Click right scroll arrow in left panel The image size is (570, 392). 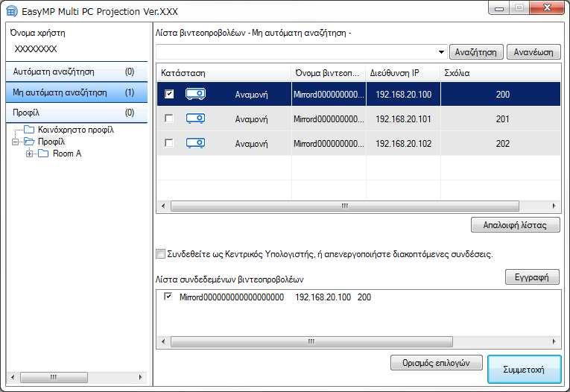140,377
